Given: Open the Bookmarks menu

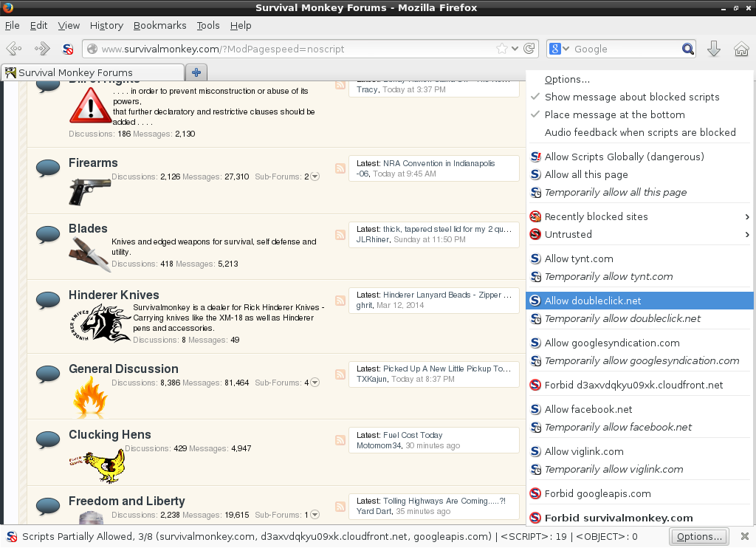Looking at the screenshot, I should click(x=159, y=26).
